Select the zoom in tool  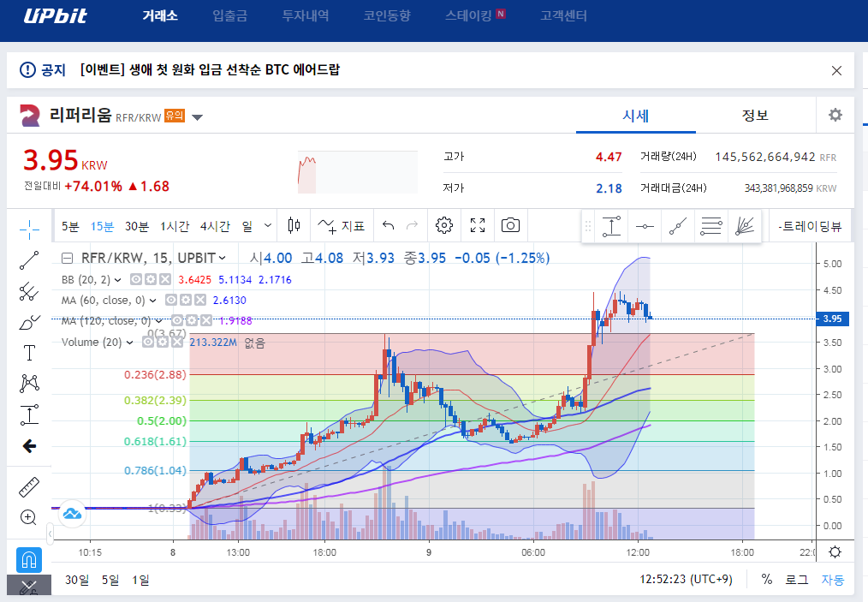pyautogui.click(x=28, y=517)
